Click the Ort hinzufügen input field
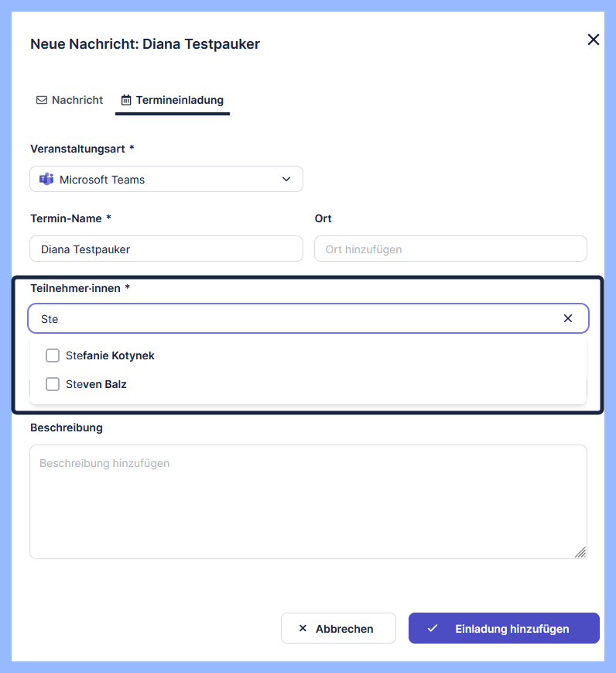 click(x=450, y=249)
